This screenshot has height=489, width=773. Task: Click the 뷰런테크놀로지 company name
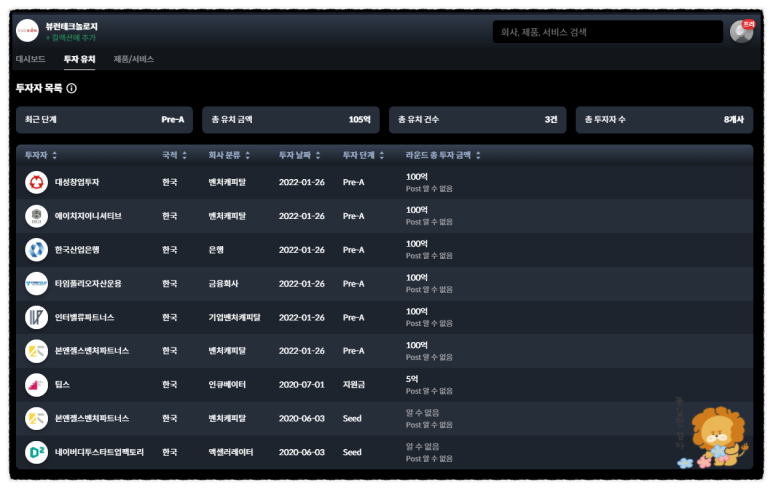coord(71,27)
